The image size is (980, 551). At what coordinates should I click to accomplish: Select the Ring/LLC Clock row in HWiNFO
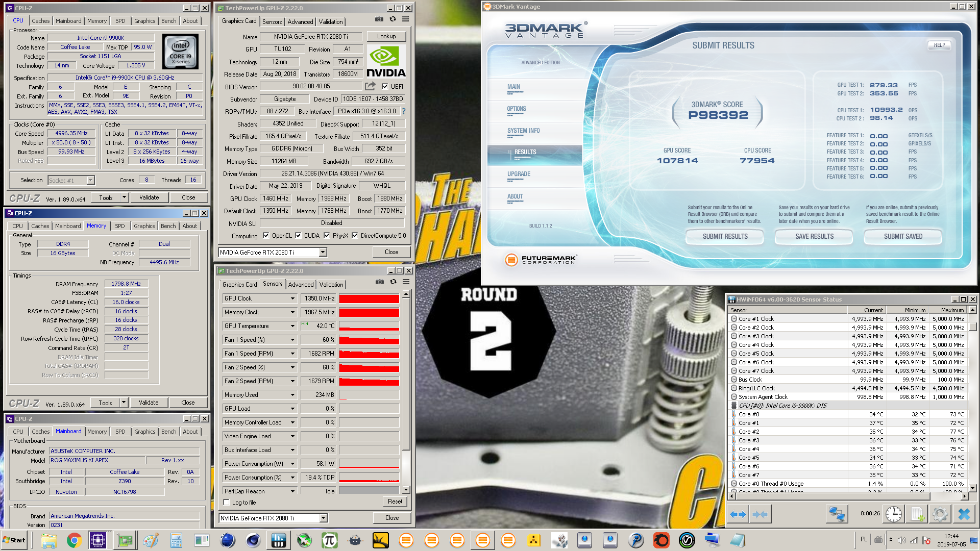point(848,388)
